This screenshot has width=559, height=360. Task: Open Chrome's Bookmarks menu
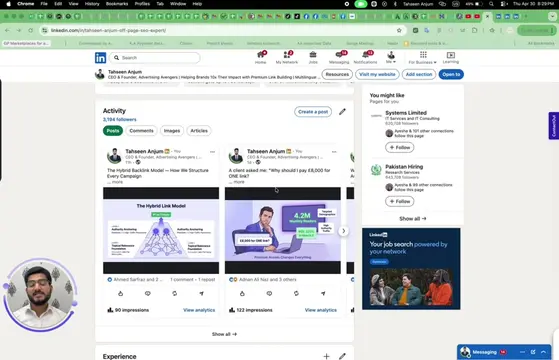117,4
